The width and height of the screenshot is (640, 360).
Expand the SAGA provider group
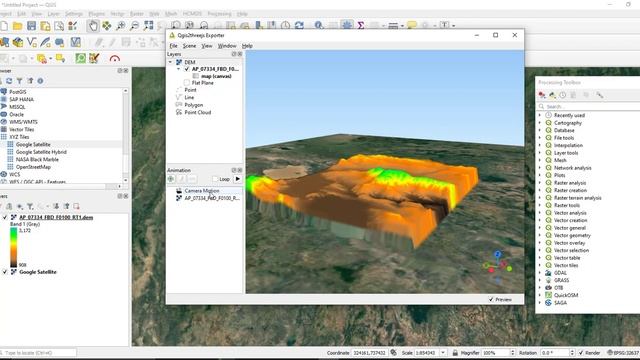(x=540, y=302)
